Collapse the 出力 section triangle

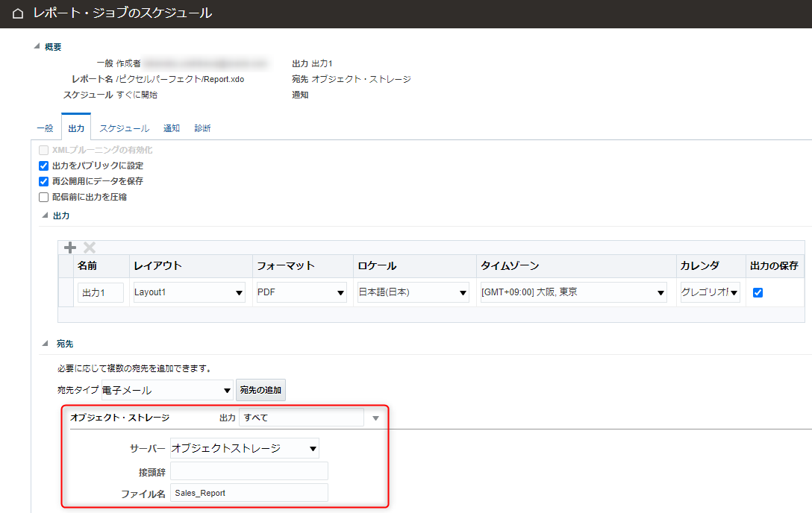coord(45,215)
